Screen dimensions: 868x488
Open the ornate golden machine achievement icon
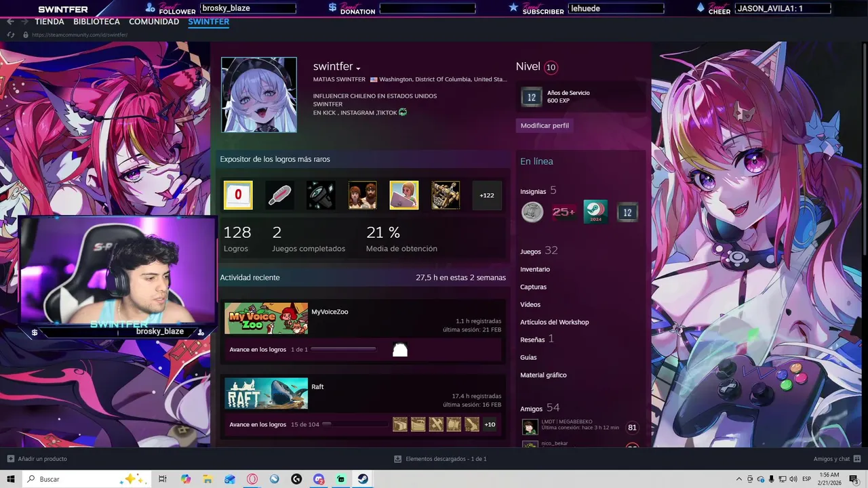446,195
